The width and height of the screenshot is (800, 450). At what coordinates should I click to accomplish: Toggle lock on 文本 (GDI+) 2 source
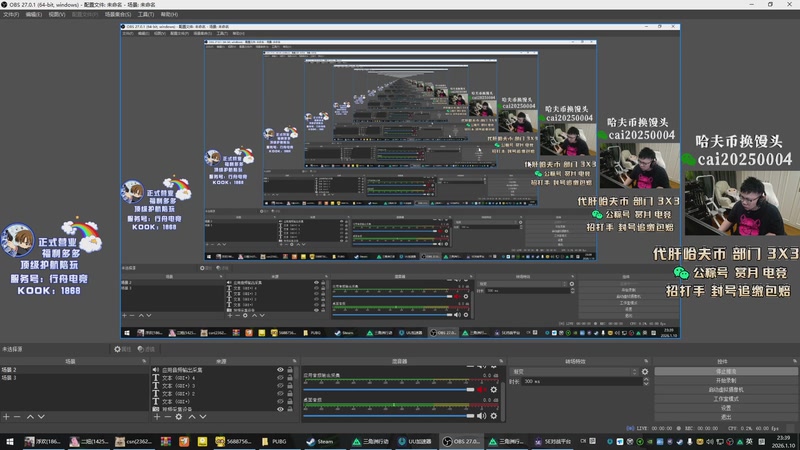tap(290, 393)
